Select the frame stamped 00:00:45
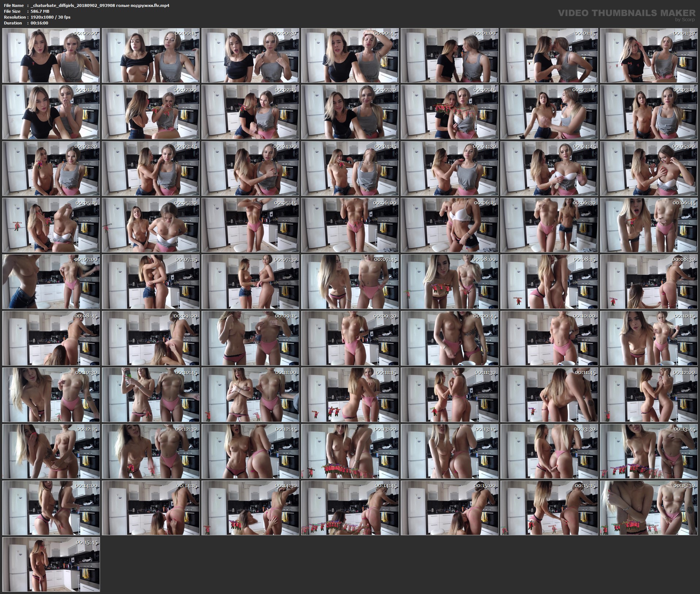 click(350, 55)
